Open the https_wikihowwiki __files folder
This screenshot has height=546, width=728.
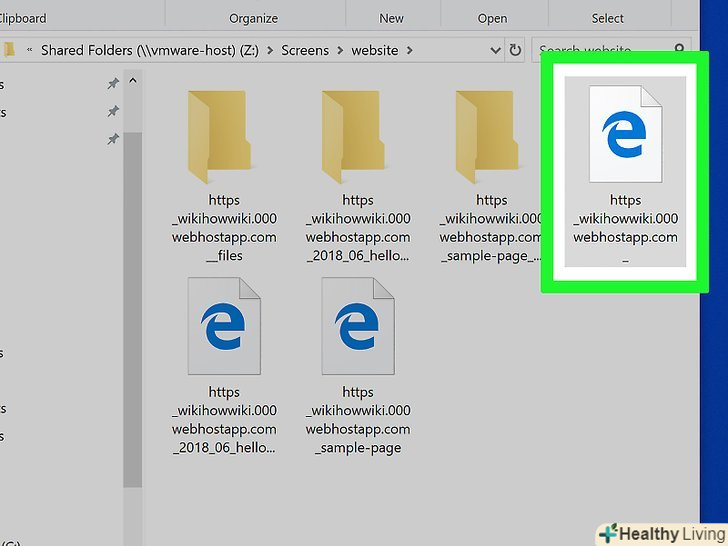(219, 137)
